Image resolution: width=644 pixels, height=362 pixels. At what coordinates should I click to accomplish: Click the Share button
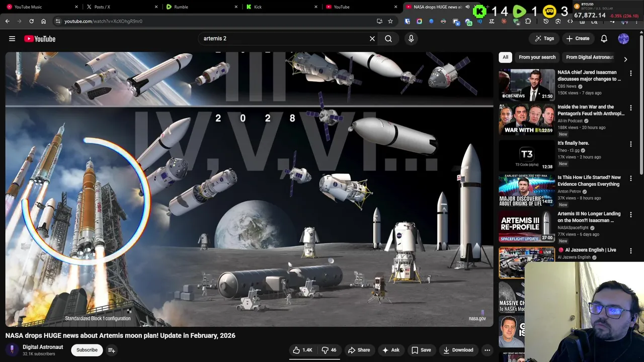[x=359, y=350]
